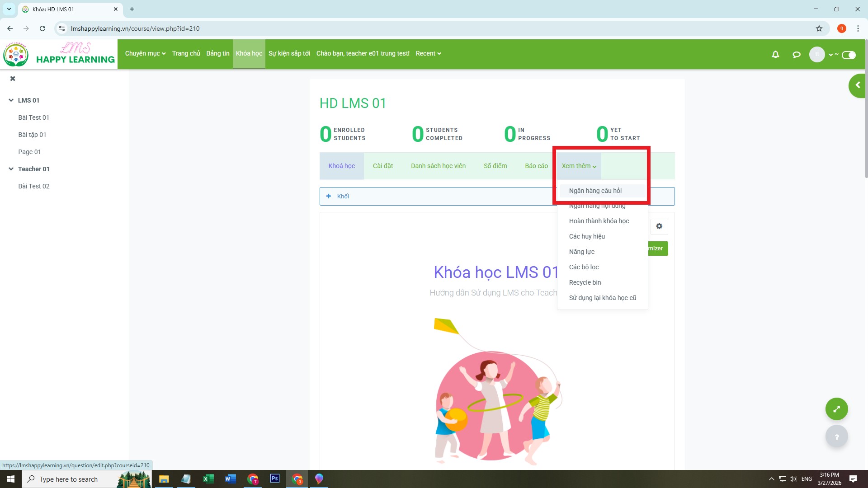The image size is (868, 488).
Task: Open the notifications bell icon
Action: coord(775,54)
